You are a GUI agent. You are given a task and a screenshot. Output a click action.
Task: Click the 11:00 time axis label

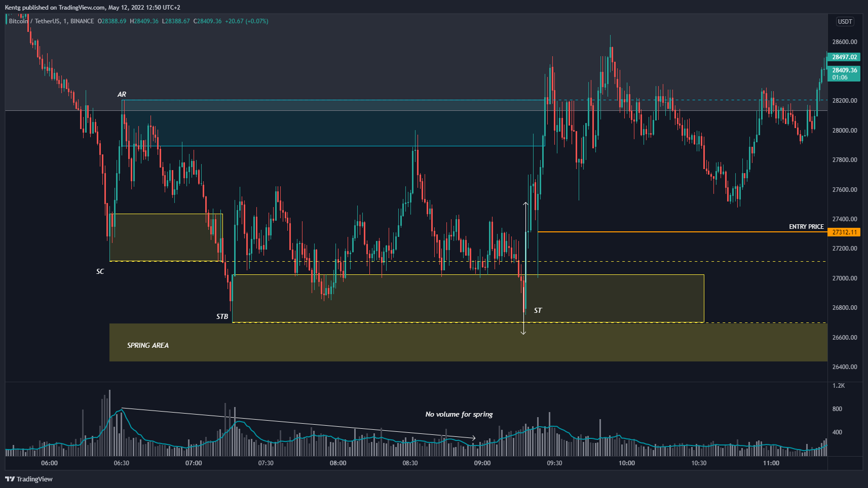point(771,463)
